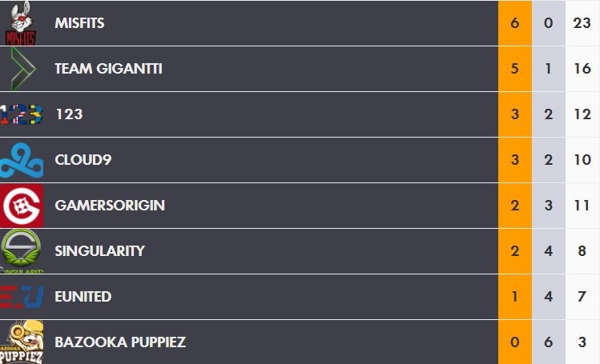This screenshot has width=600, height=364.
Task: Click the Misfits team logo
Action: [21, 23]
